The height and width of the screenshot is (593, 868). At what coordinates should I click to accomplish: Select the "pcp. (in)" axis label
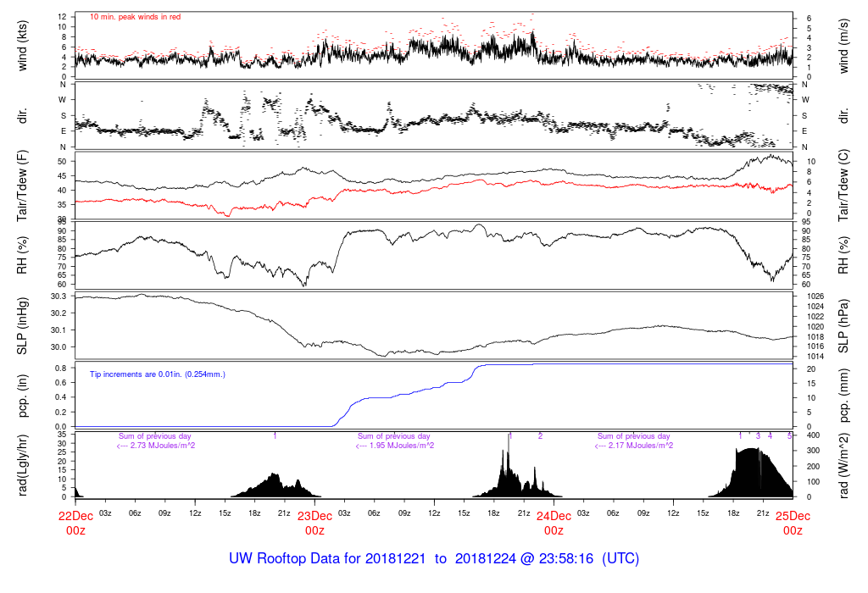coord(22,396)
